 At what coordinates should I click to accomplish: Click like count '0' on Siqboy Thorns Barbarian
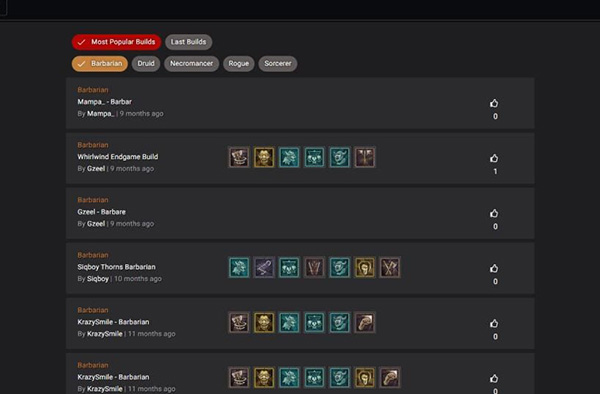click(x=495, y=282)
